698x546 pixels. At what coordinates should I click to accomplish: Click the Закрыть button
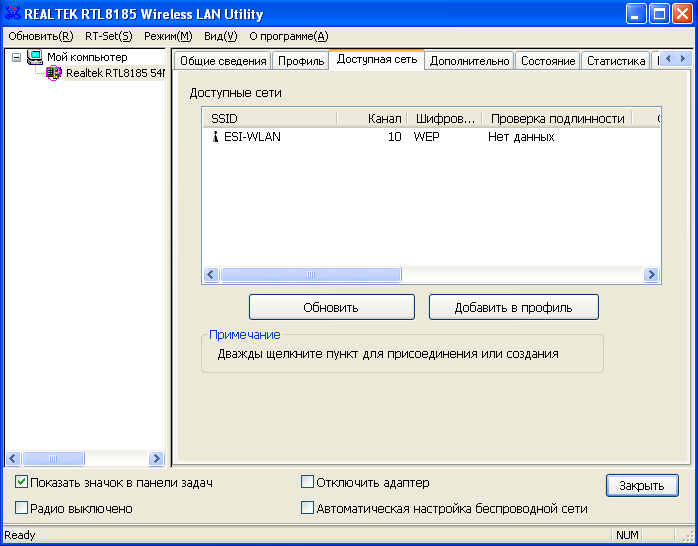(x=642, y=485)
